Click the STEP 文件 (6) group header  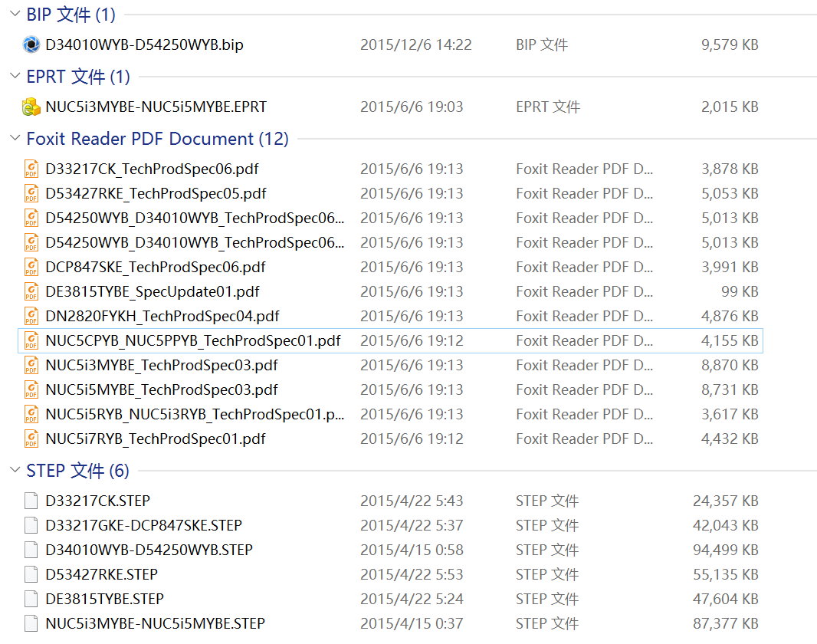coord(77,470)
